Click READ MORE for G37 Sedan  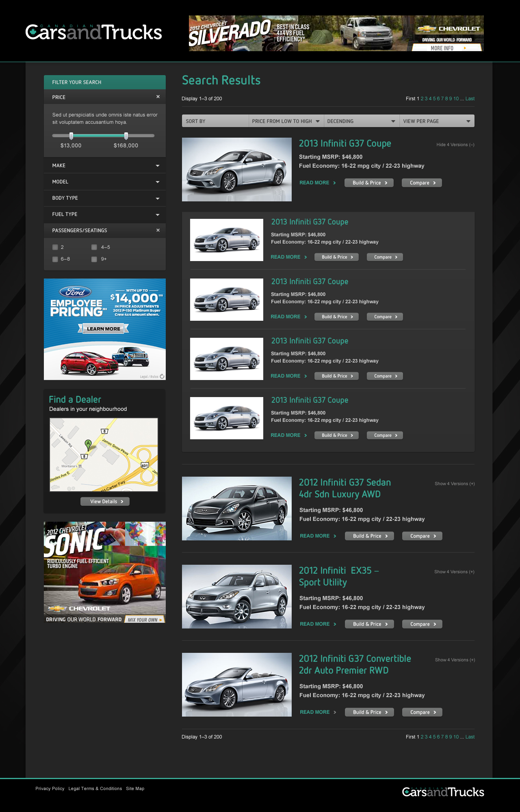pyautogui.click(x=318, y=536)
